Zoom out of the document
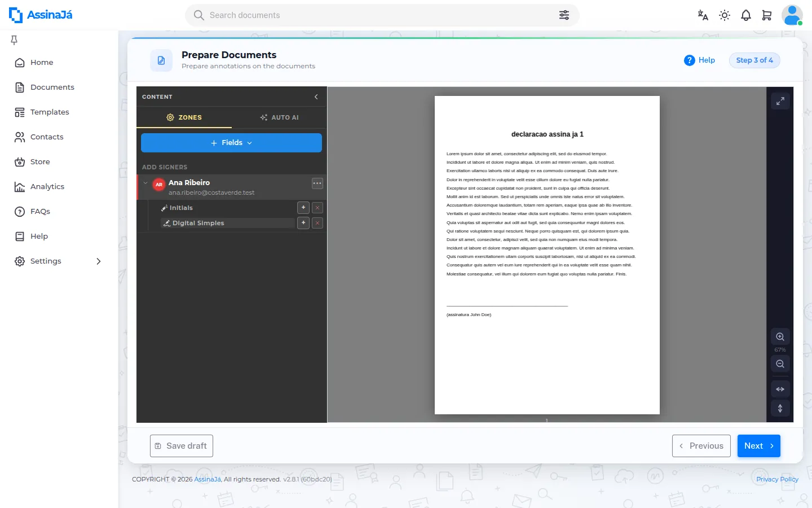 [780, 364]
